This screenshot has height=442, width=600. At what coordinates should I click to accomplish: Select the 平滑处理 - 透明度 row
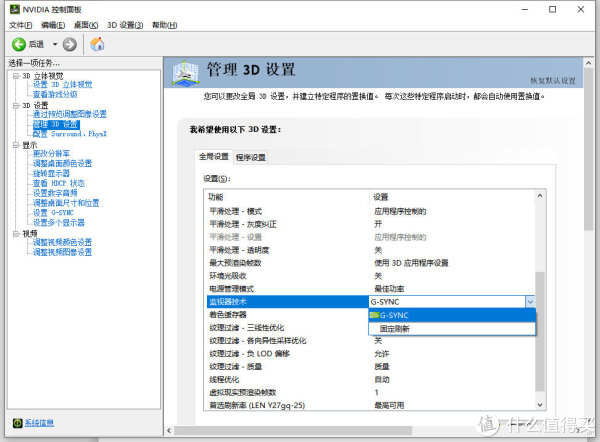pos(370,250)
